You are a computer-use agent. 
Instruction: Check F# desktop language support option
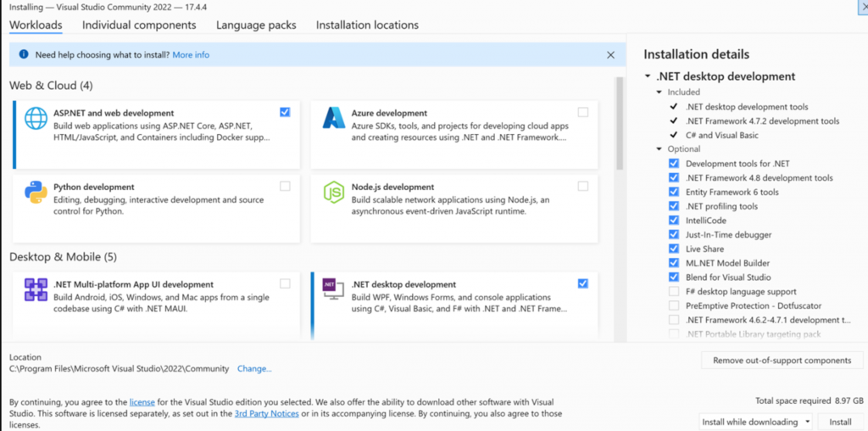(674, 292)
